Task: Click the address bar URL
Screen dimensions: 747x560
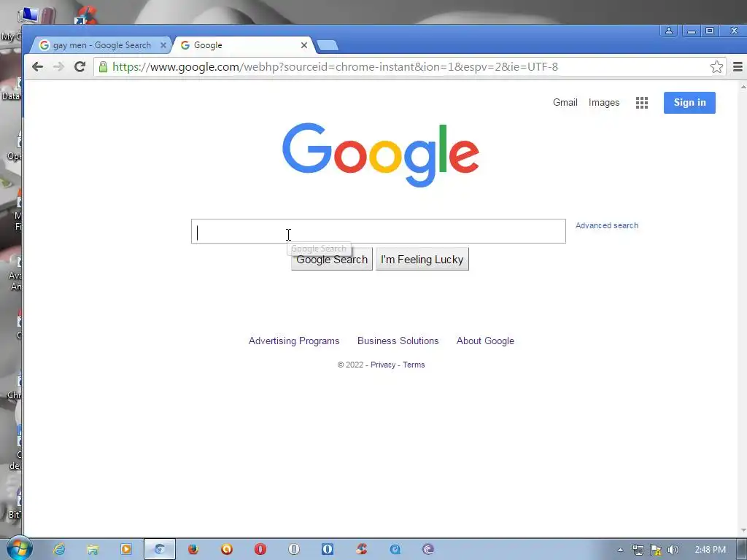Action: [x=335, y=66]
